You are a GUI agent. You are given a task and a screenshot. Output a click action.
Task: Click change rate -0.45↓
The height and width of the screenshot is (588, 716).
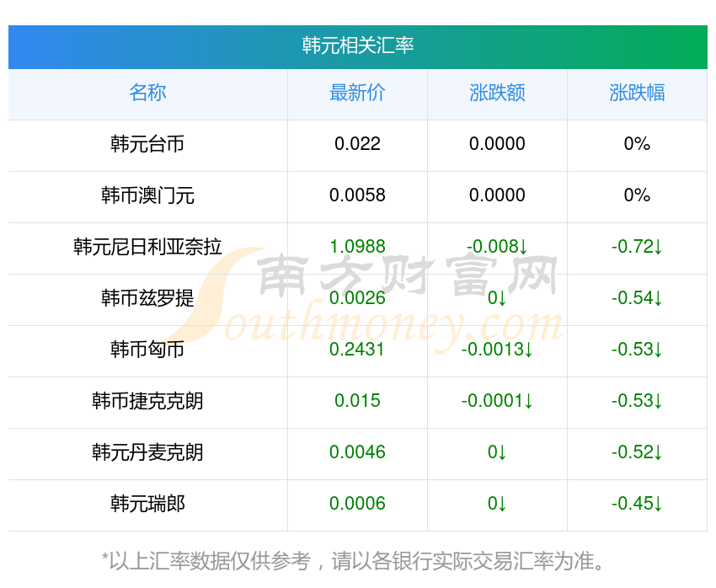tap(637, 504)
